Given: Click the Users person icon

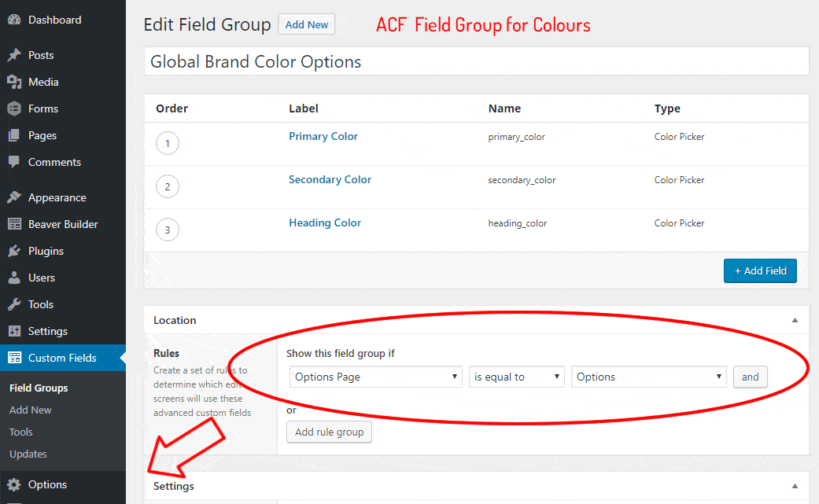Looking at the screenshot, I should pyautogui.click(x=14, y=278).
